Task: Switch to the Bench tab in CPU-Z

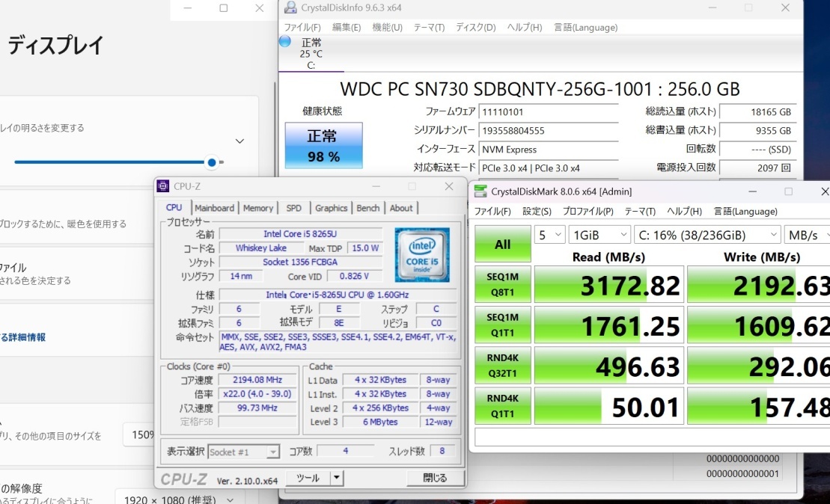Action: coord(368,209)
